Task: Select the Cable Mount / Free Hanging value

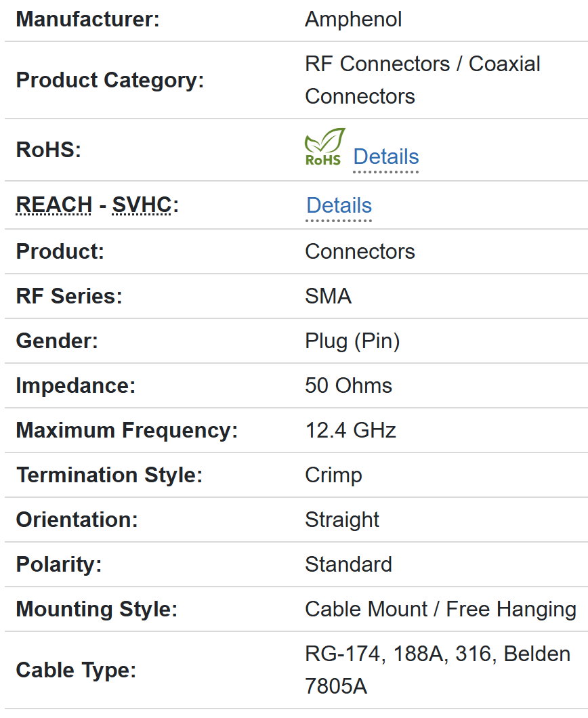Action: point(440,609)
